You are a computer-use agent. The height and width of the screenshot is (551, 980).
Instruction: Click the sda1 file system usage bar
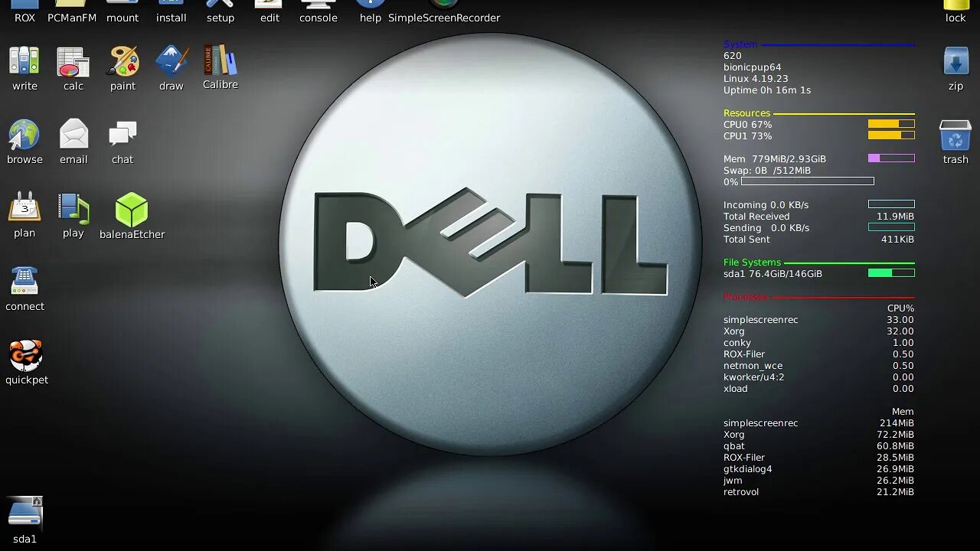click(891, 273)
